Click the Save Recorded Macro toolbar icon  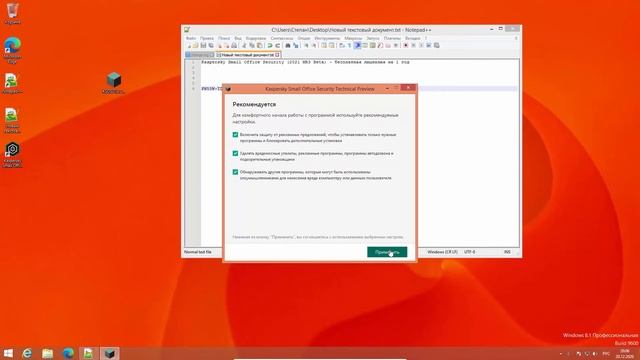437,45
